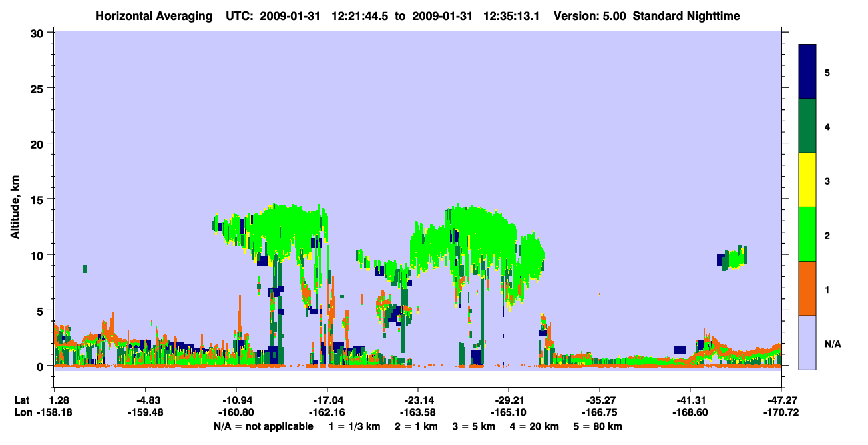Click the legend entry '4 = 20 km'
This screenshot has width=868, height=445.
pos(534,426)
